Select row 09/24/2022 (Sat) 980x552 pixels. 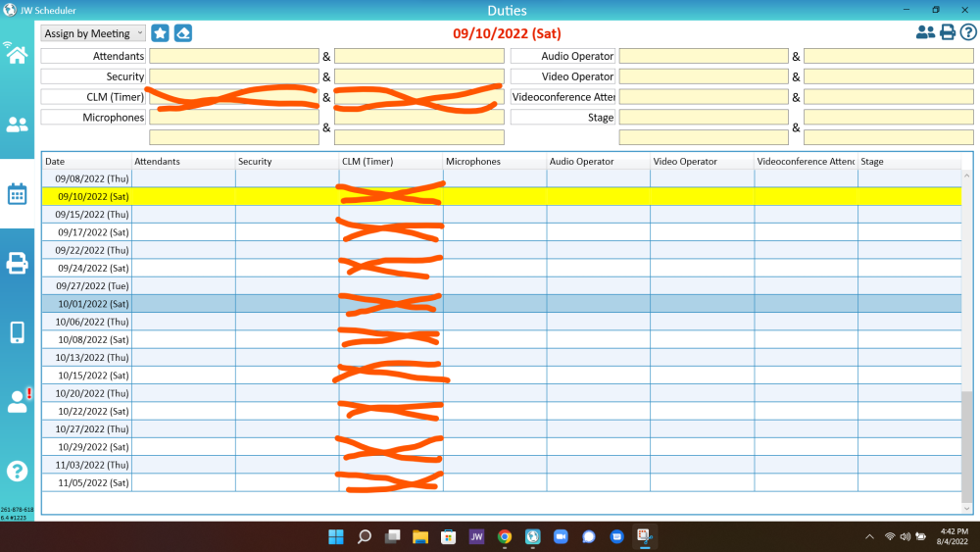(502, 269)
